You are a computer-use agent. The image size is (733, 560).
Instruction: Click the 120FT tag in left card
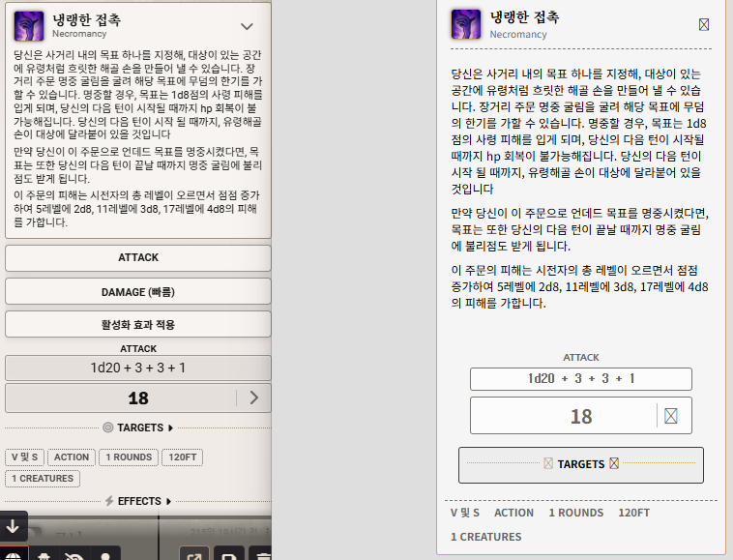pos(183,457)
